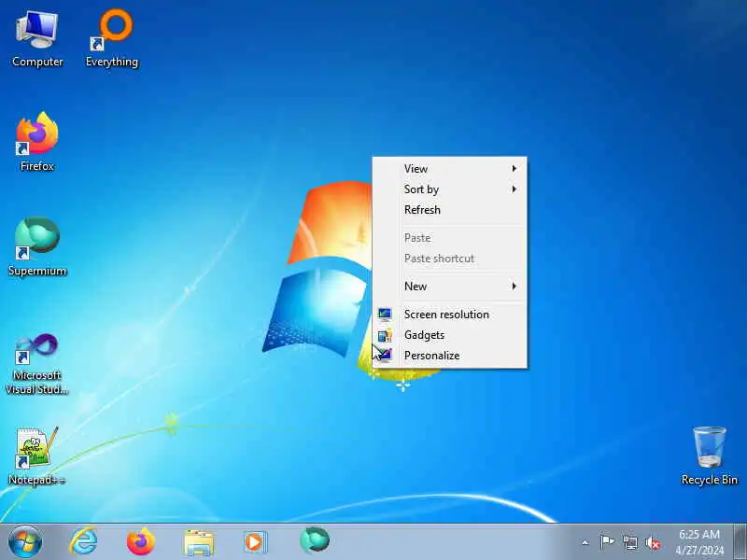This screenshot has width=747, height=560.
Task: Click the Personalize icon in menu
Action: click(x=385, y=355)
